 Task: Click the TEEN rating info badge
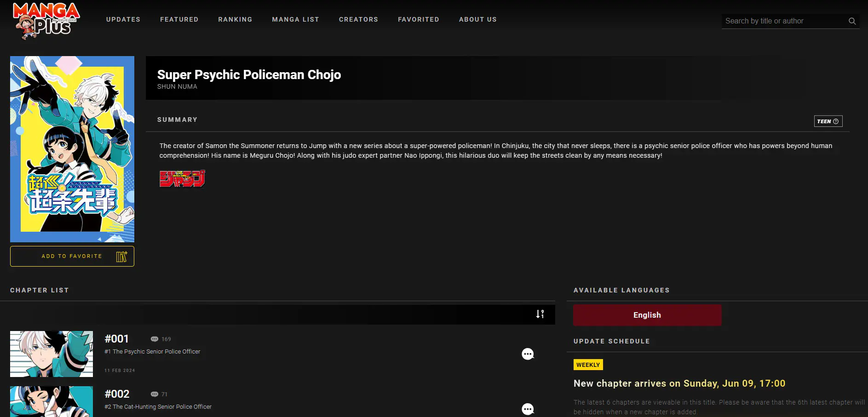(828, 121)
